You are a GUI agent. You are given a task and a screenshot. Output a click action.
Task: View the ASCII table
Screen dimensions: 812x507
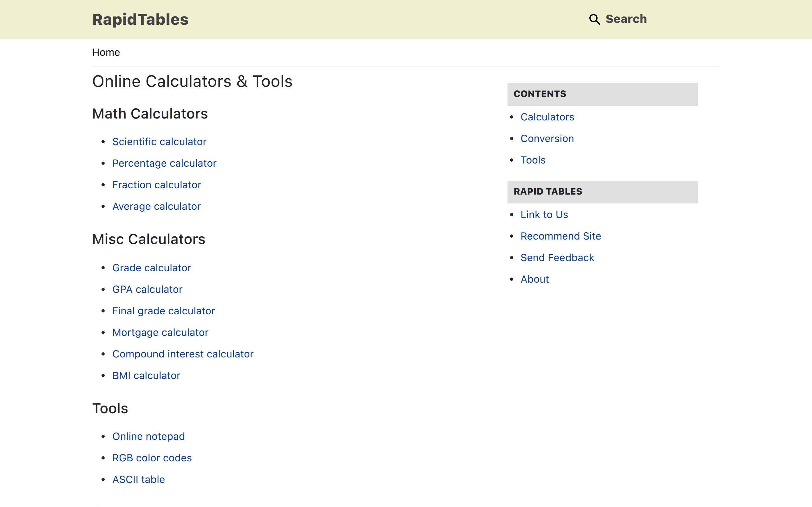click(x=138, y=479)
